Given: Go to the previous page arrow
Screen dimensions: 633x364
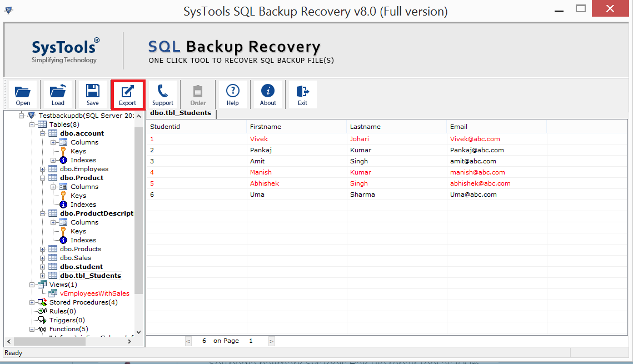Looking at the screenshot, I should [x=188, y=341].
